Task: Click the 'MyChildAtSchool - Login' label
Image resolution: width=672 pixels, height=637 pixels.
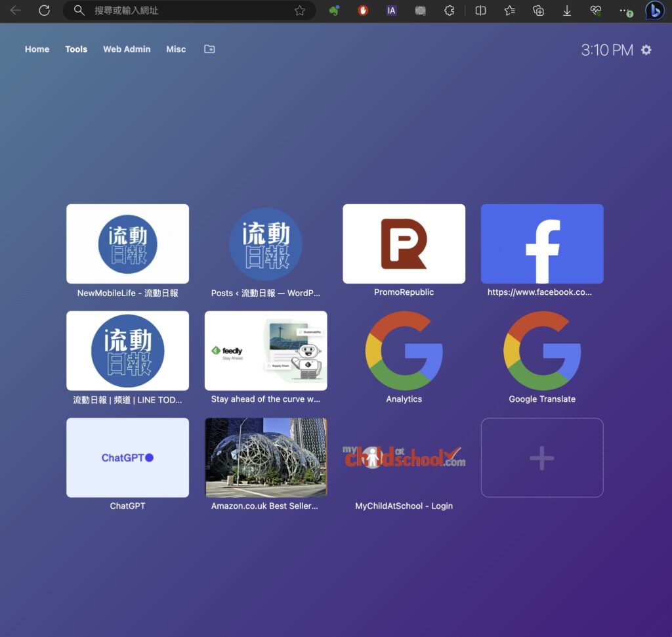Action: tap(404, 506)
